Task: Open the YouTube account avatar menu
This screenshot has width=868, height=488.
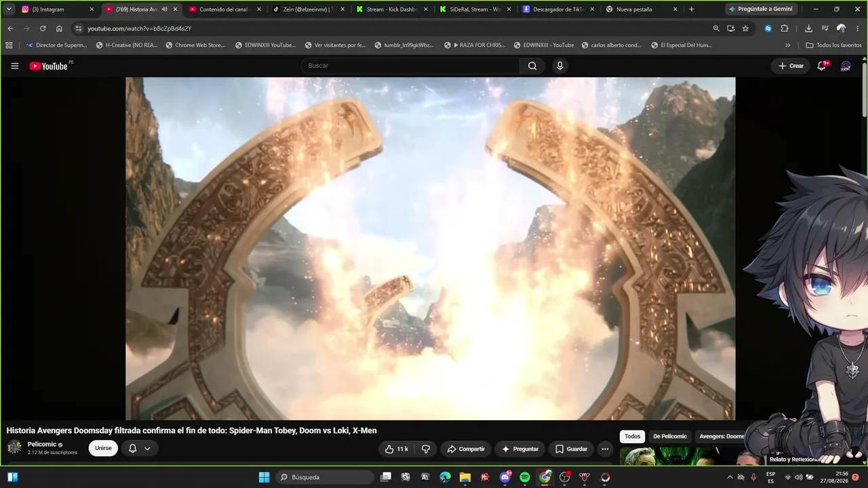Action: (x=846, y=66)
